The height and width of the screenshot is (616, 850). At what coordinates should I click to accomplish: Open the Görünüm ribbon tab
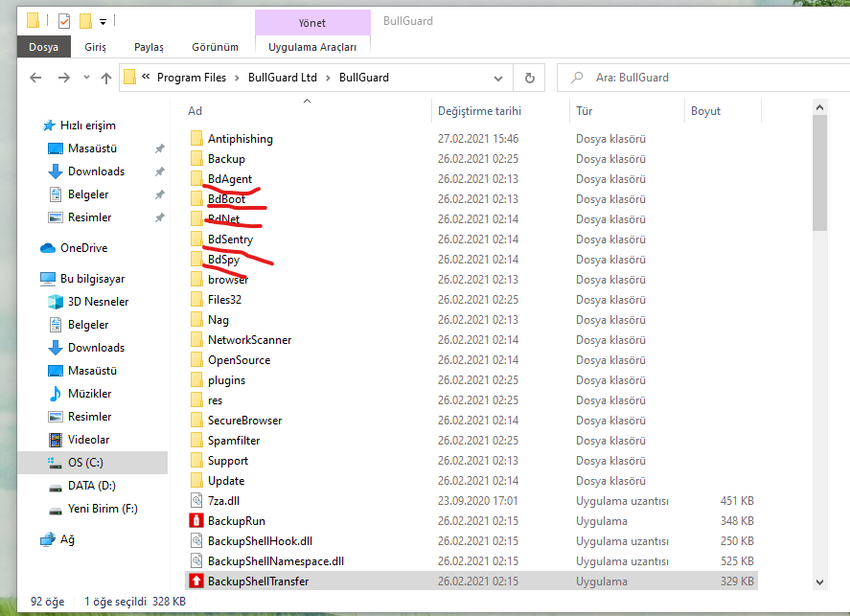click(x=216, y=47)
